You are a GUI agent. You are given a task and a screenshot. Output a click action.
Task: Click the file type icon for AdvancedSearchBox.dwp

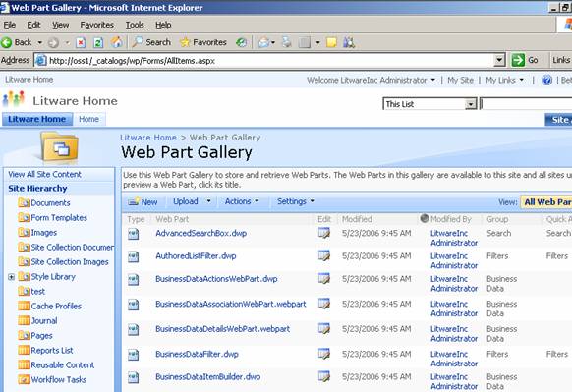point(134,234)
